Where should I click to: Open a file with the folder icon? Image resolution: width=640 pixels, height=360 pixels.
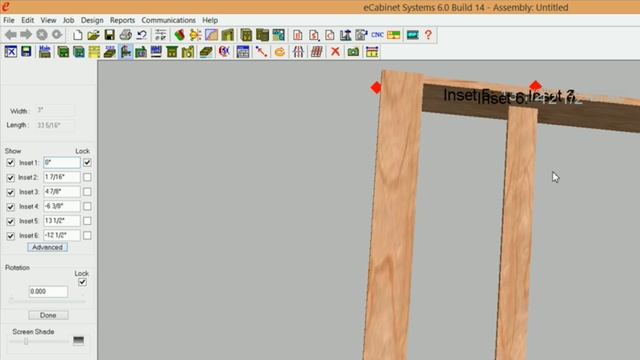[93, 35]
